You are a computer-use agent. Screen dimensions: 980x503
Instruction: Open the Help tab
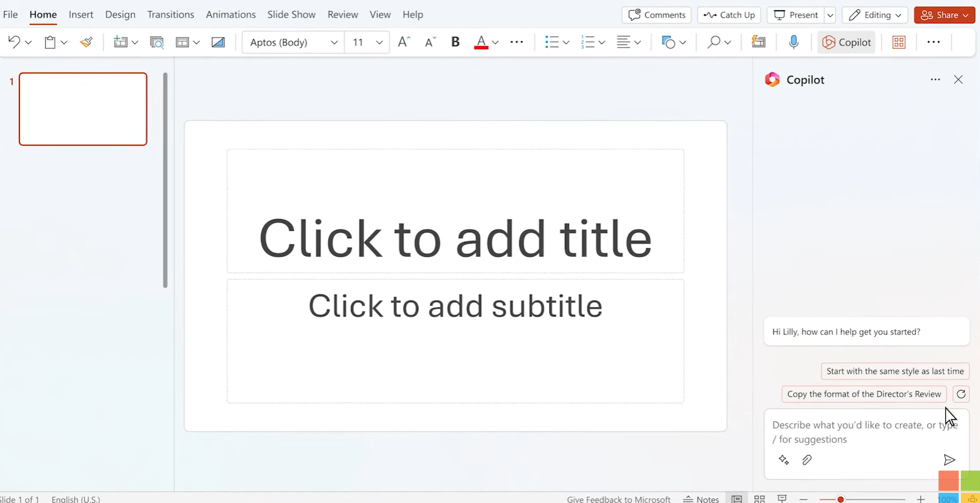[x=412, y=14]
